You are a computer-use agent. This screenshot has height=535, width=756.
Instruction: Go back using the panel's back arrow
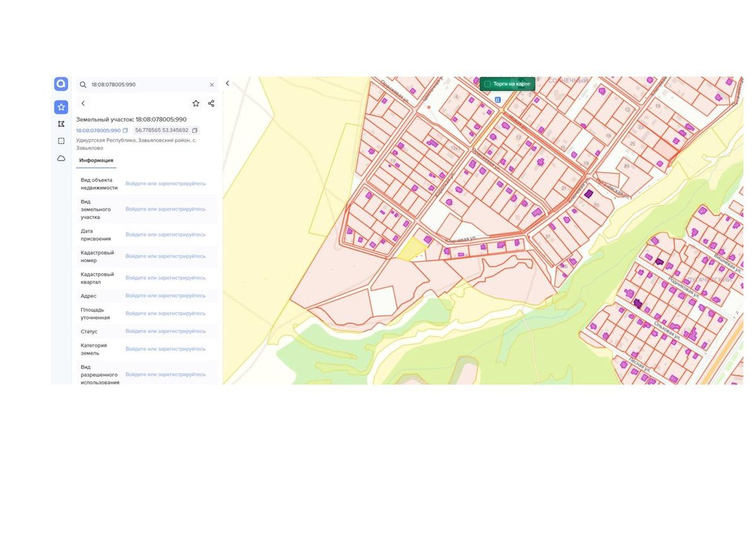click(83, 103)
